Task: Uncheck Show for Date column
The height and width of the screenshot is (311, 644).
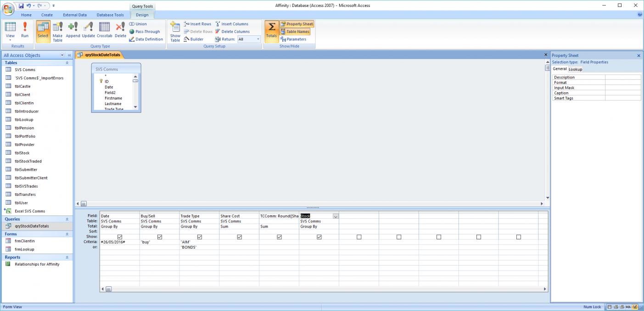Action: pos(120,237)
